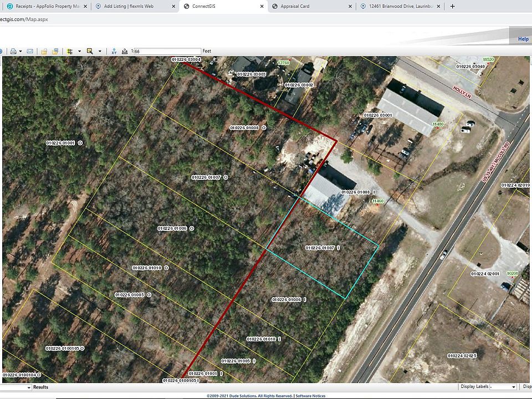The width and height of the screenshot is (532, 399).
Task: Click the first yellow folder icon
Action: pos(44,51)
